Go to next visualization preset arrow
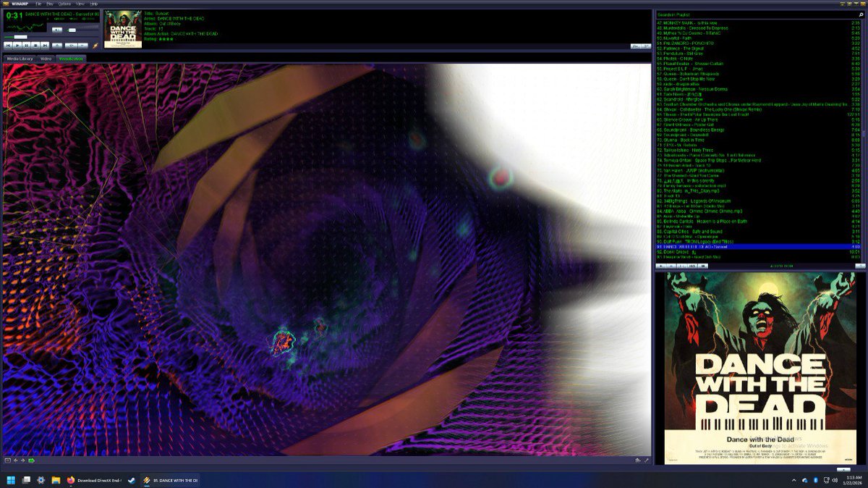868x488 pixels. click(x=22, y=460)
